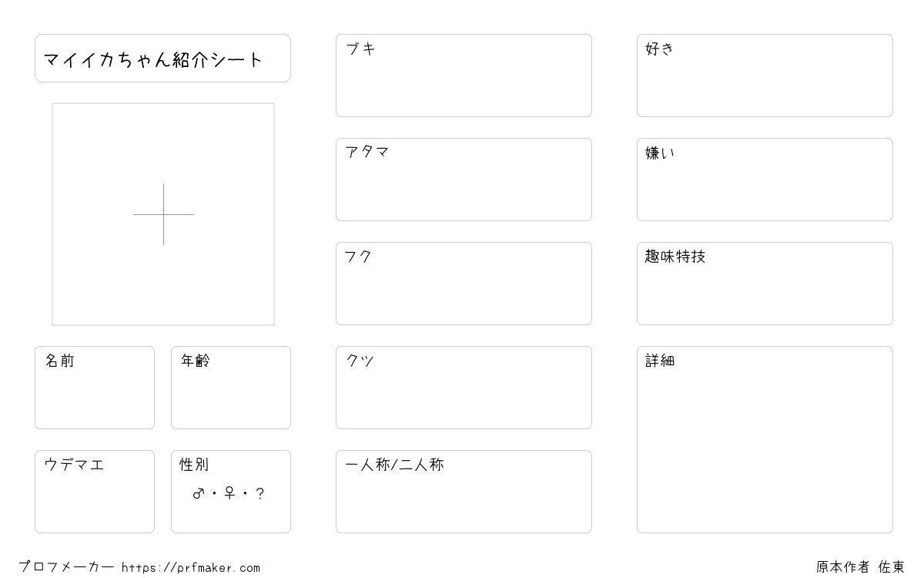Click the ブキ weapon box
This screenshot has width=924, height=578.
point(464,76)
